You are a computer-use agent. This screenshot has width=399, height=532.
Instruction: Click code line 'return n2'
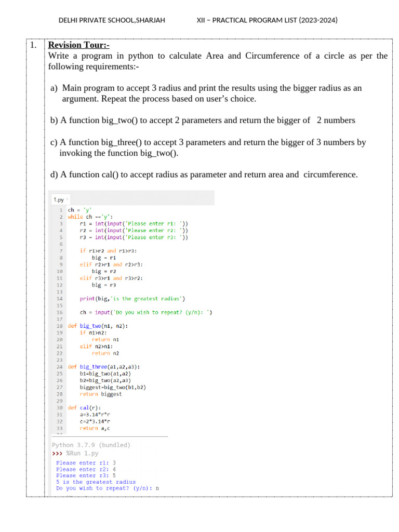coord(105,353)
